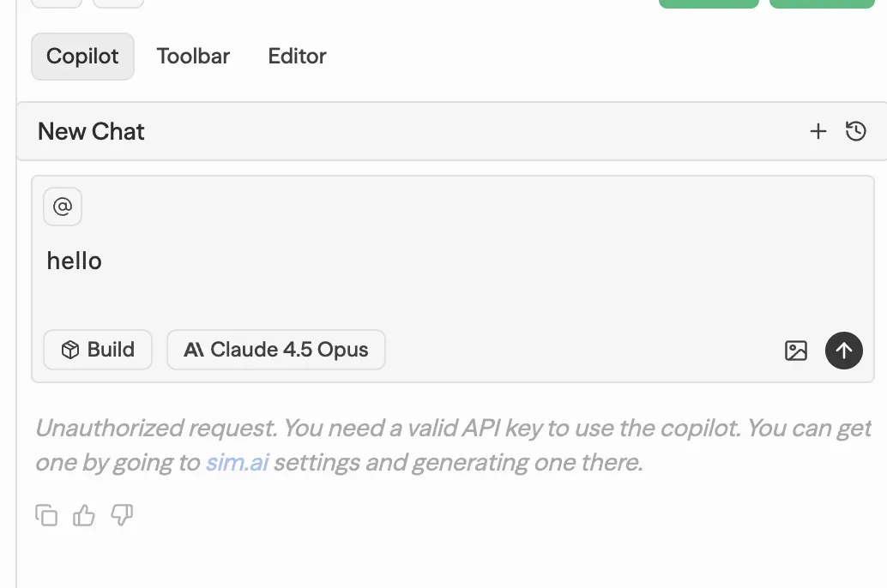Copy the error response message
The width and height of the screenshot is (887, 588).
coord(46,515)
